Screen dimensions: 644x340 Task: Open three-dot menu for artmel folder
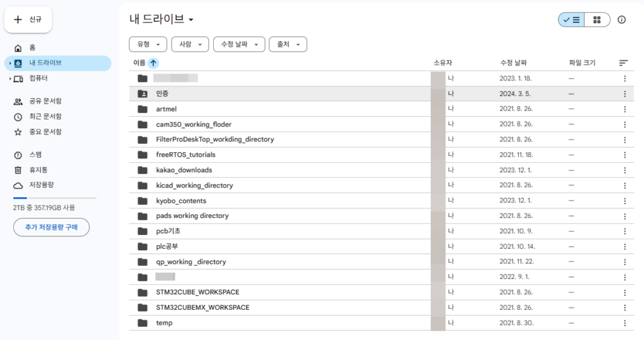(x=625, y=109)
